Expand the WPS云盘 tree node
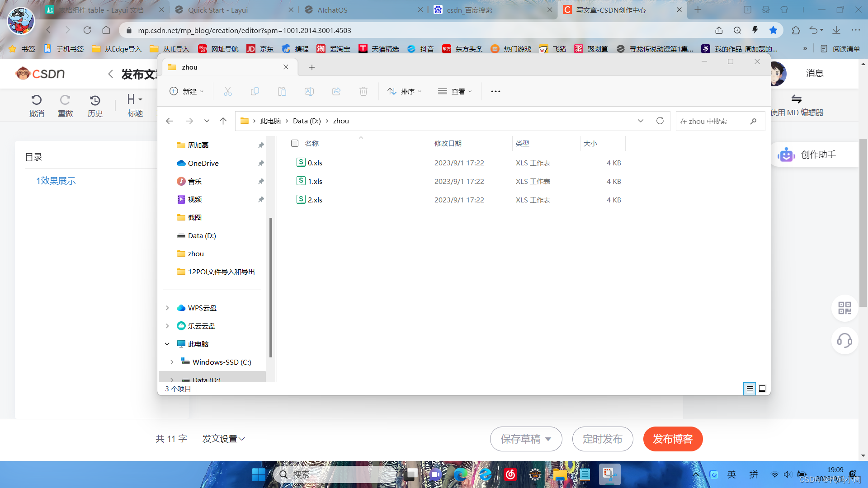Screen dimensions: 868x488 (x=167, y=308)
